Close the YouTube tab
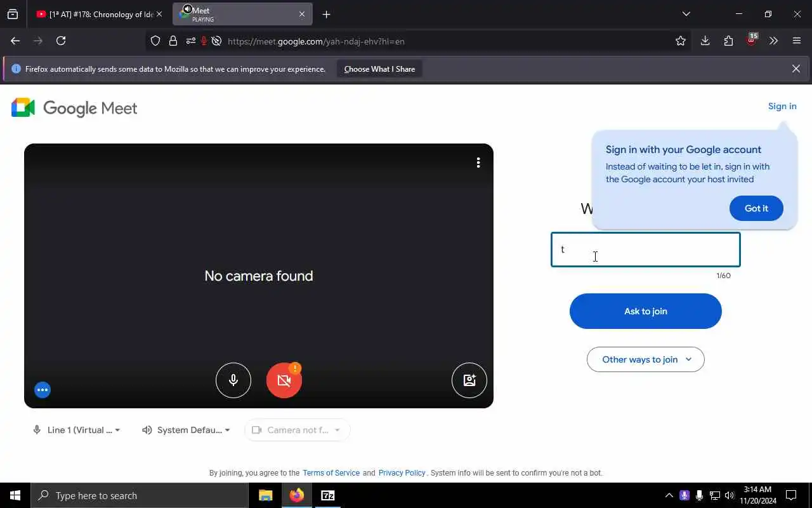Image resolution: width=812 pixels, height=508 pixels. tap(159, 14)
